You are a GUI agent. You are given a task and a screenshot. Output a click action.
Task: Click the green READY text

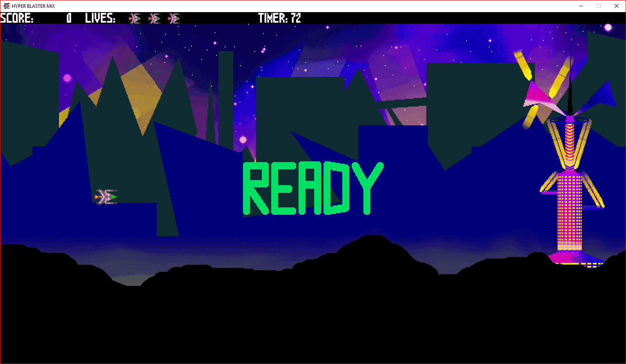click(x=313, y=188)
